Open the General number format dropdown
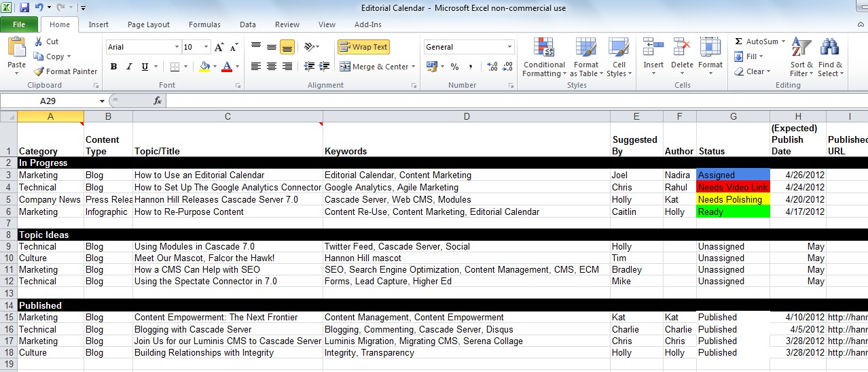 tap(509, 47)
